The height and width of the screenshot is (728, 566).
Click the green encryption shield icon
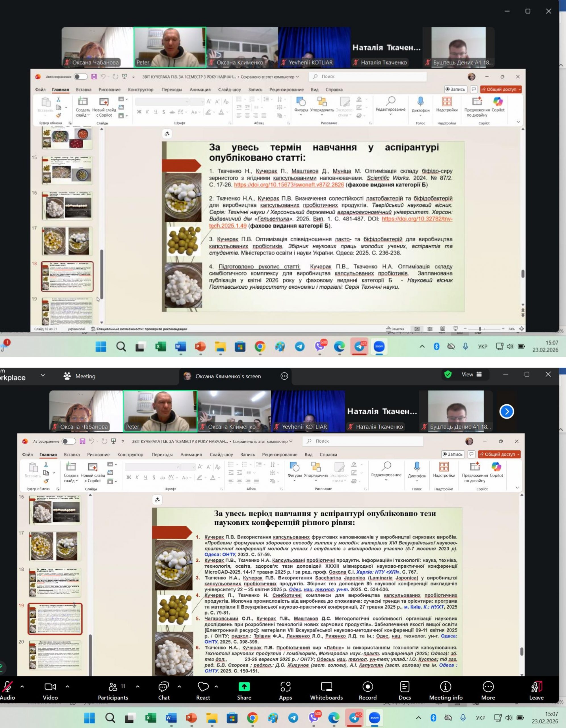point(448,375)
